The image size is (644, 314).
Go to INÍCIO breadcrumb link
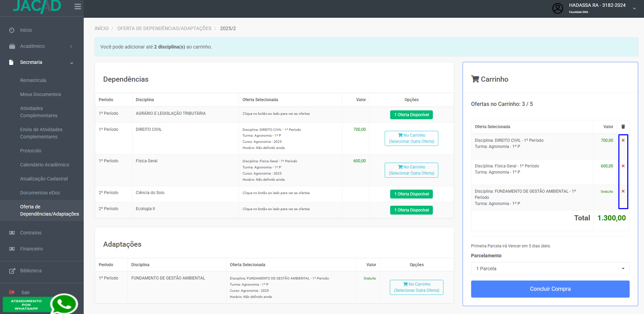click(x=101, y=28)
